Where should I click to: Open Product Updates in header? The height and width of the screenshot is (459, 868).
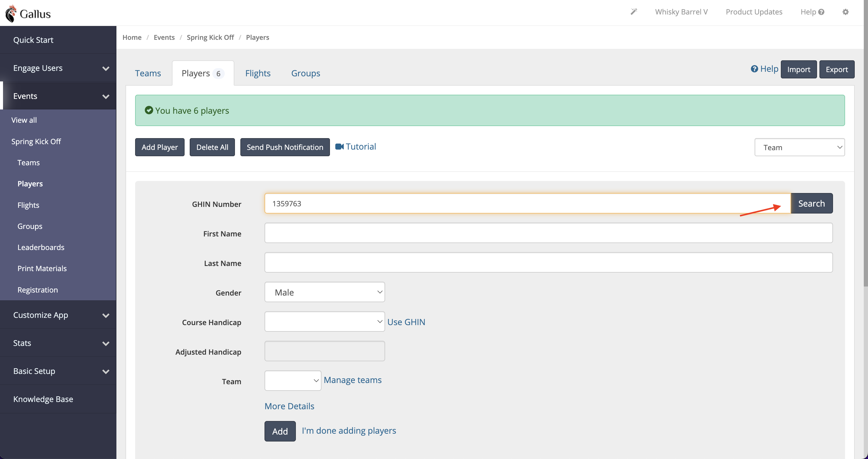click(754, 12)
